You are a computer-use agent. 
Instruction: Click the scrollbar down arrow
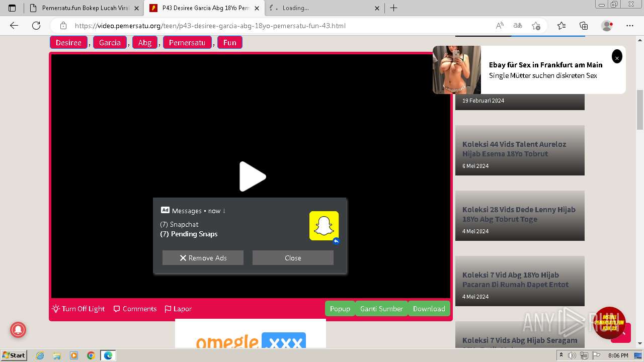[x=639, y=344]
